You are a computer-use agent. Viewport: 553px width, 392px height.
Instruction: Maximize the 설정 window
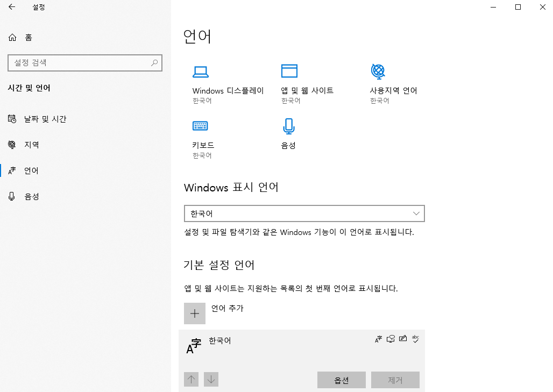[518, 7]
